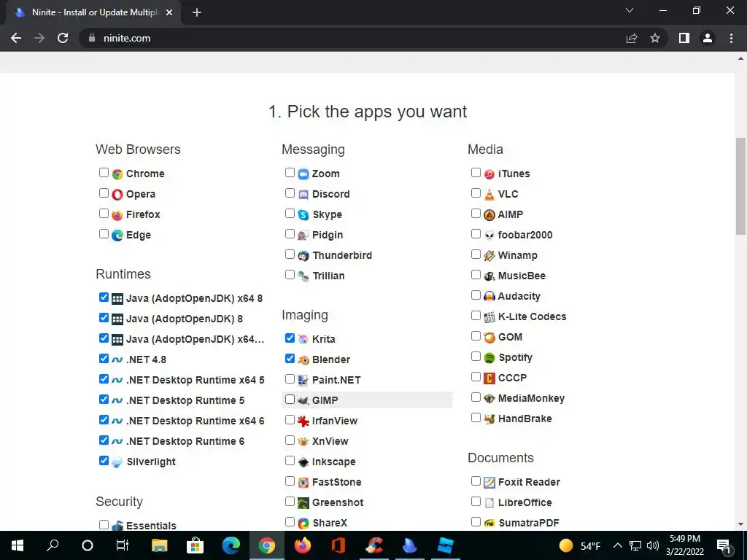Click the Blender app icon

click(x=303, y=360)
